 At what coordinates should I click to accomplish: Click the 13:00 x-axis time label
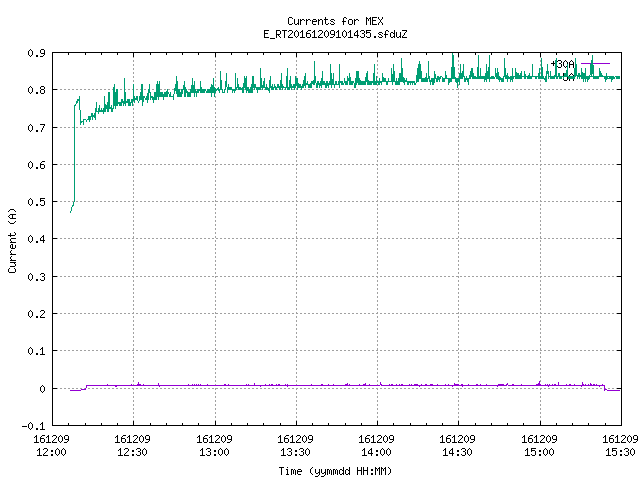tap(214, 452)
